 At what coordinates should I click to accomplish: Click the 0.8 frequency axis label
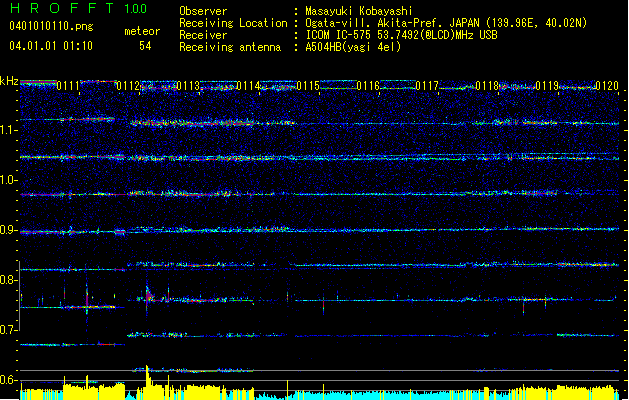(9, 280)
